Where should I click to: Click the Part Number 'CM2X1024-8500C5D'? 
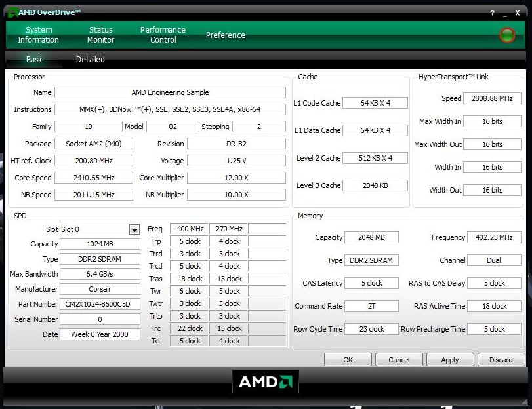click(100, 304)
